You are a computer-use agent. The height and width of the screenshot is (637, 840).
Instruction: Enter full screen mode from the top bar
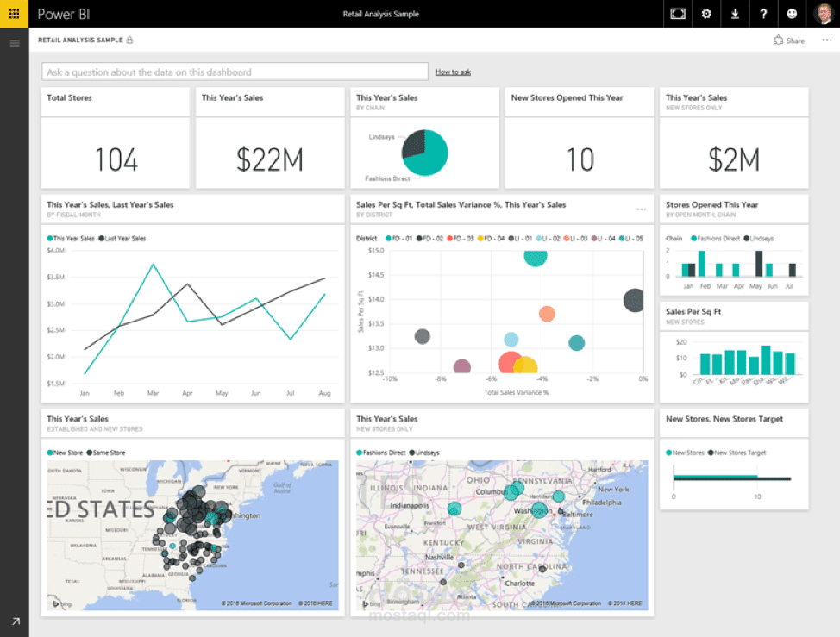[x=677, y=14]
